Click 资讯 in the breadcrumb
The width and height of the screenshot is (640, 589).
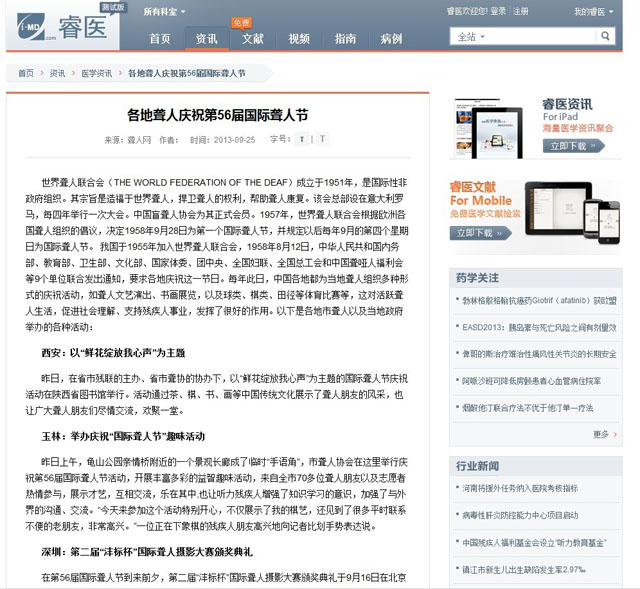click(x=57, y=73)
